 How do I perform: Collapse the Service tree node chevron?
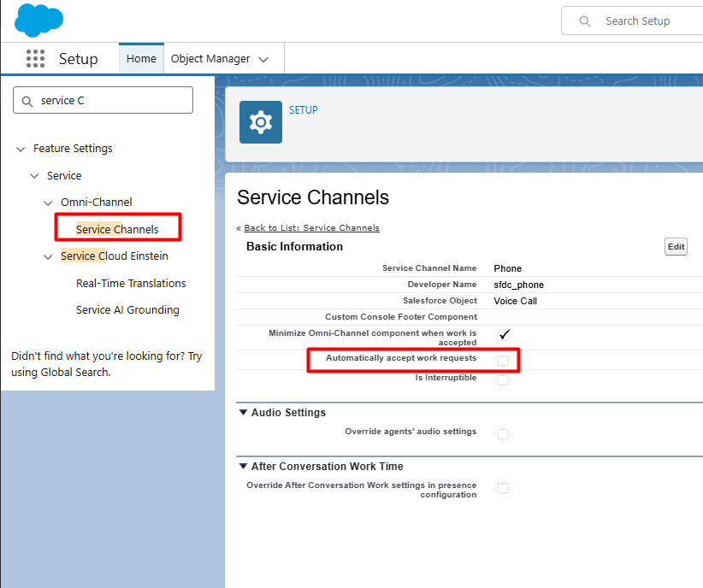point(34,176)
